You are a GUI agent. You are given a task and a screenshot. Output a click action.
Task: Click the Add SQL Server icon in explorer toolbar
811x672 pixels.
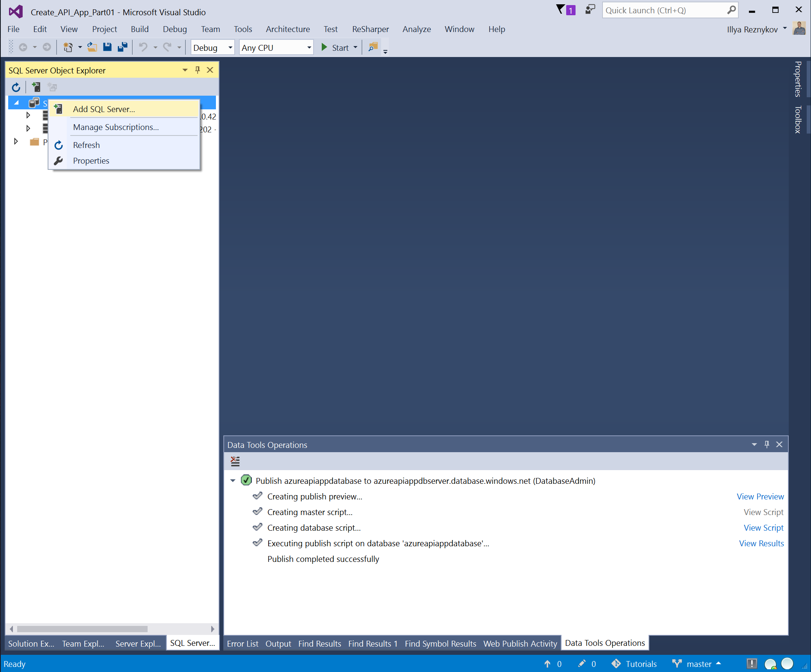[x=36, y=87]
